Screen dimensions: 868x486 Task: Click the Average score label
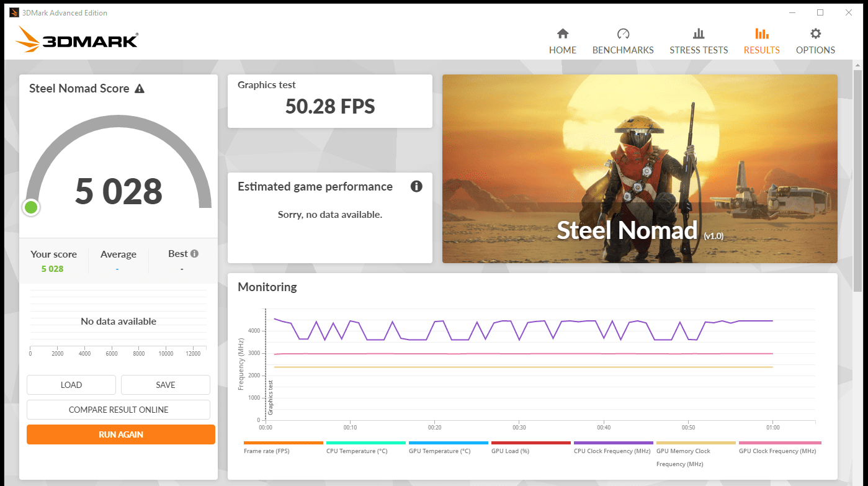(119, 254)
